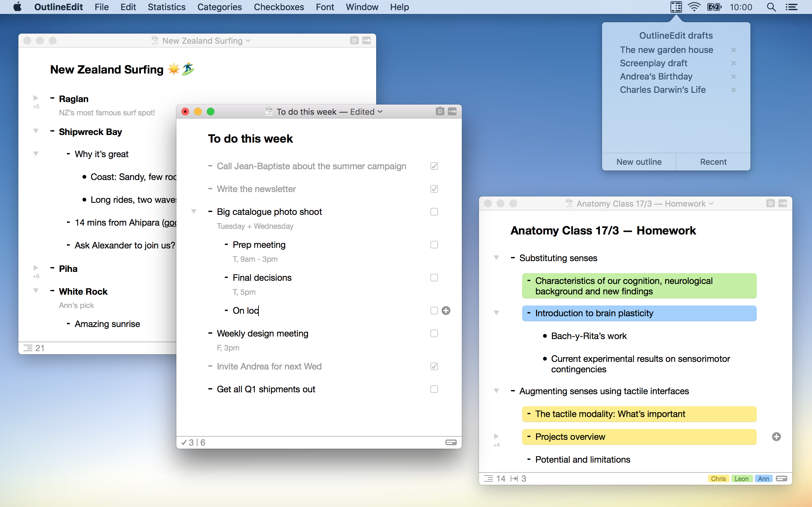Remove Screenplay draft with its x icon

(733, 63)
